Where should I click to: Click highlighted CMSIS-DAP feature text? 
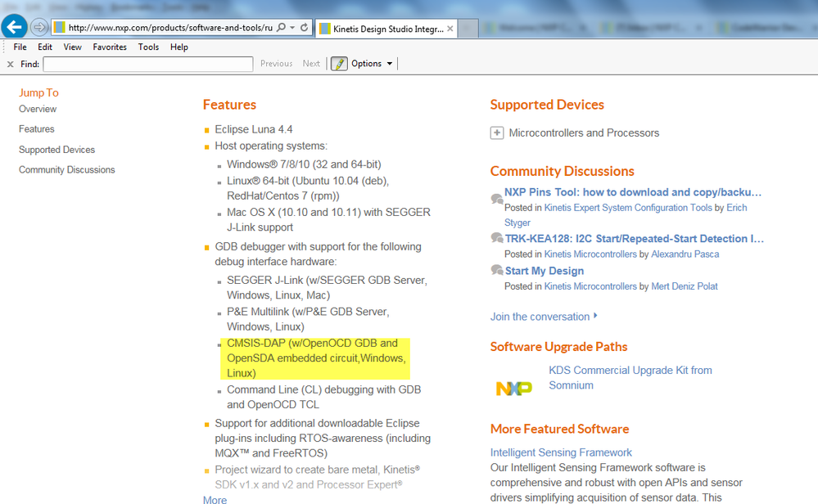pos(316,358)
